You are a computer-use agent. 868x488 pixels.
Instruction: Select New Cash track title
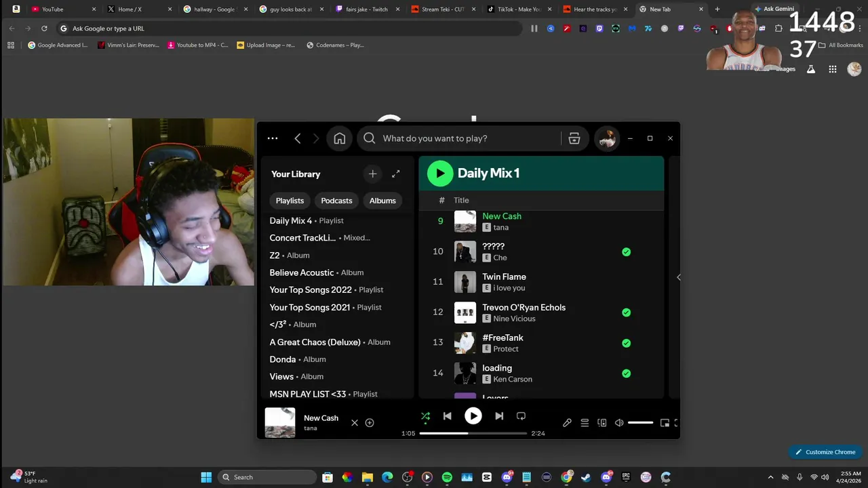point(502,216)
